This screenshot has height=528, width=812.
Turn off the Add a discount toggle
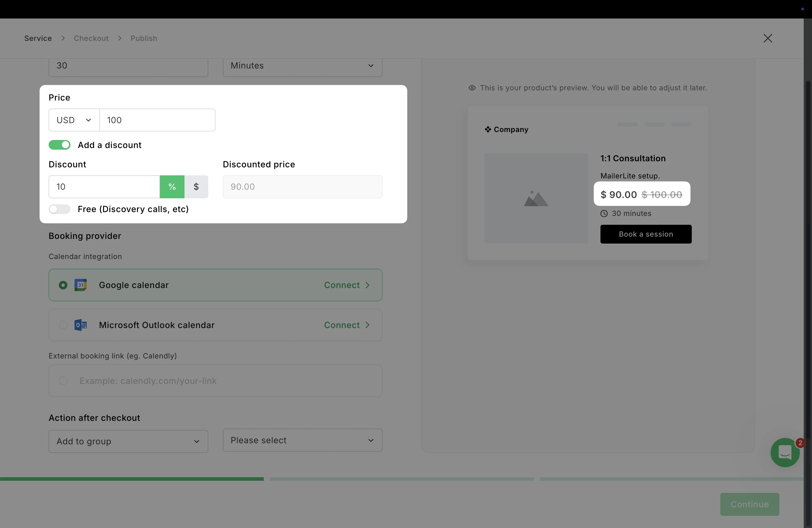coord(60,145)
